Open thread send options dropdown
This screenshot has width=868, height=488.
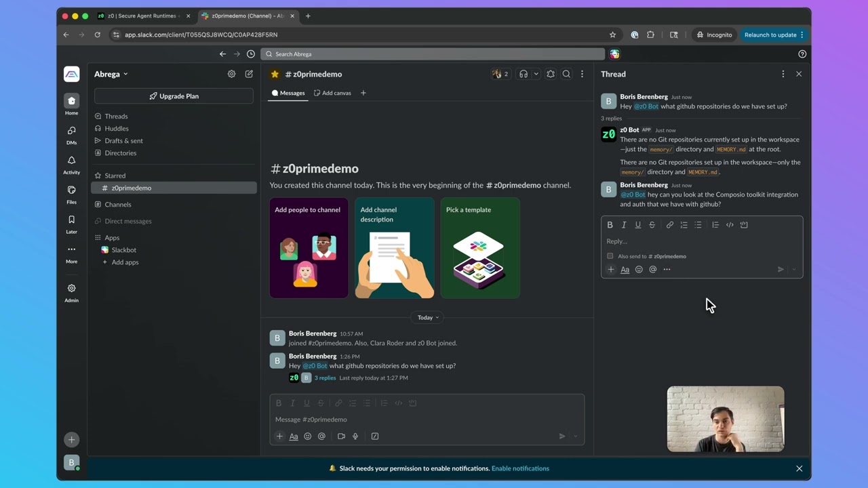click(x=794, y=270)
